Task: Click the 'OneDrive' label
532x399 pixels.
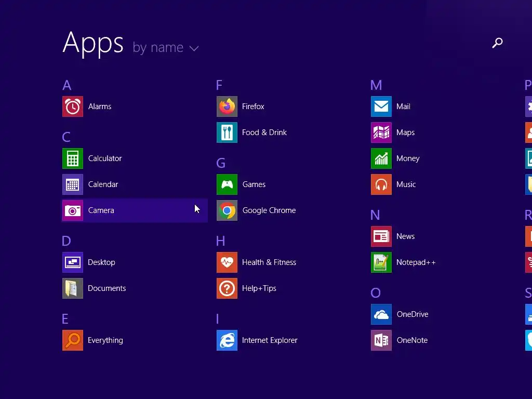Action: pyautogui.click(x=413, y=314)
